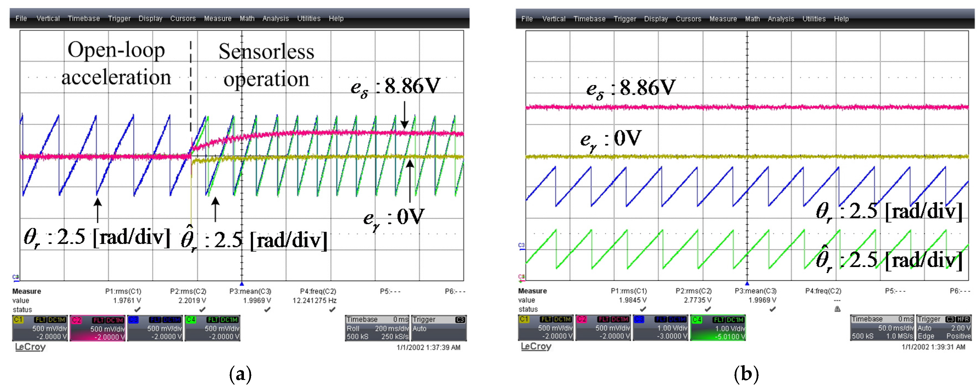Click the blue trigger delay triangle in left scope

(x=242, y=284)
